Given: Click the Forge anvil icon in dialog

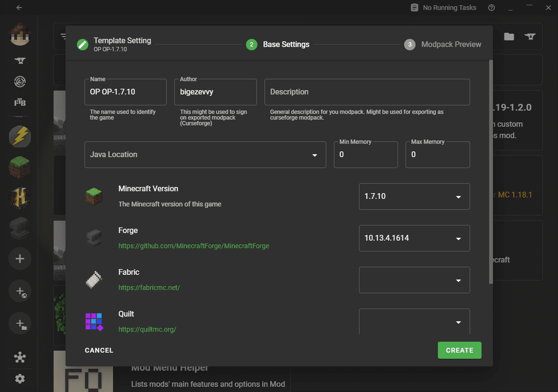Looking at the screenshot, I should pos(94,238).
